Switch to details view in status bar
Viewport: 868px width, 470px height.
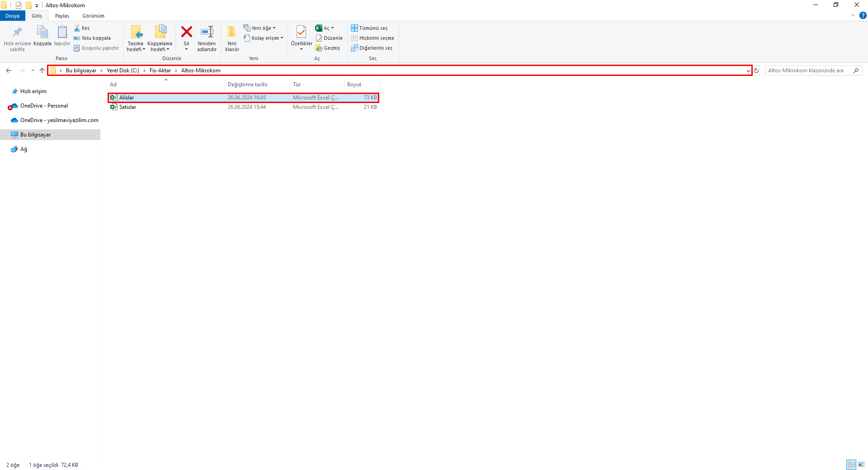click(851, 465)
